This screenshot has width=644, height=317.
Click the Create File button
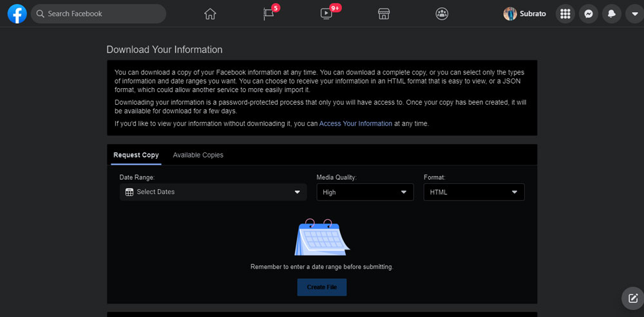322,287
